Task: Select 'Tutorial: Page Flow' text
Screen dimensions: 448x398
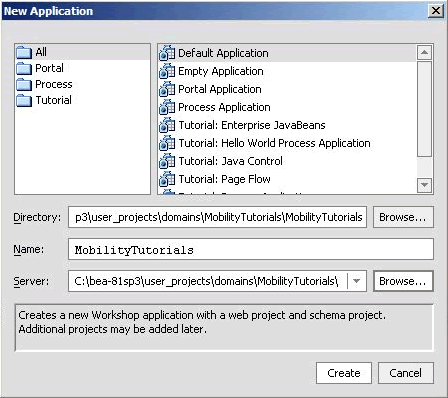Action: [225, 179]
